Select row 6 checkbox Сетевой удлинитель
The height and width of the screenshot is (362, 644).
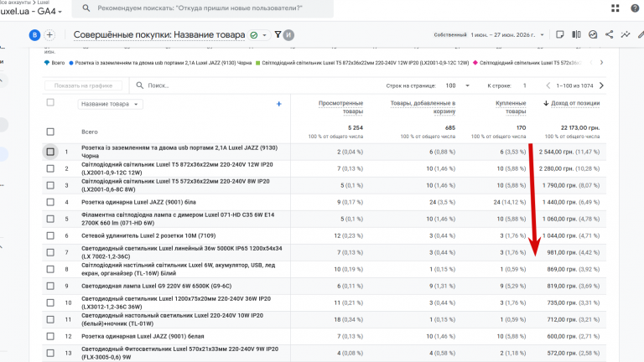[x=50, y=235]
